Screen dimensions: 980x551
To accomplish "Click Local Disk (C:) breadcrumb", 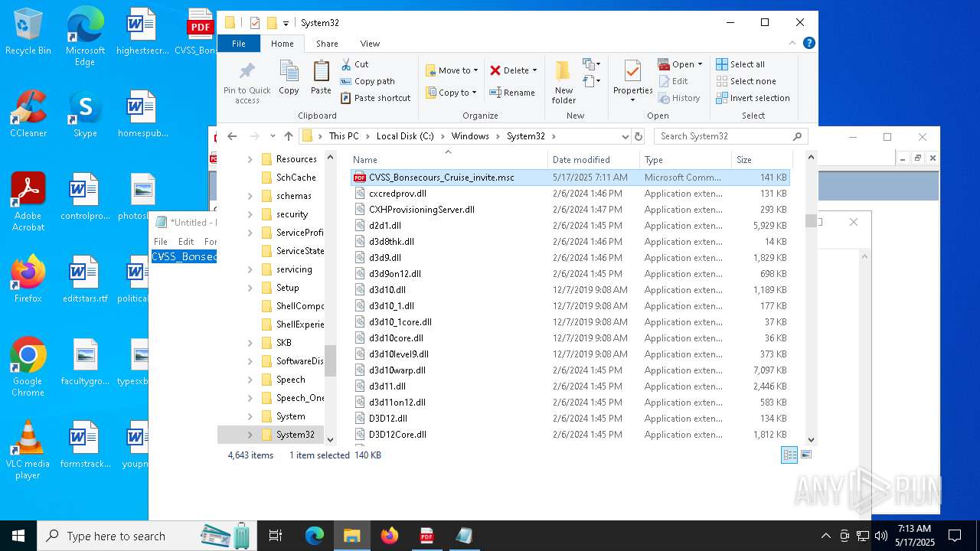I will (405, 136).
